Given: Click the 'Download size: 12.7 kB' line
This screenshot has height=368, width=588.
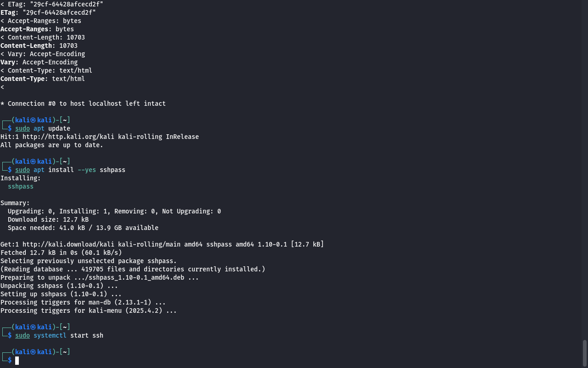Looking at the screenshot, I should [48, 219].
